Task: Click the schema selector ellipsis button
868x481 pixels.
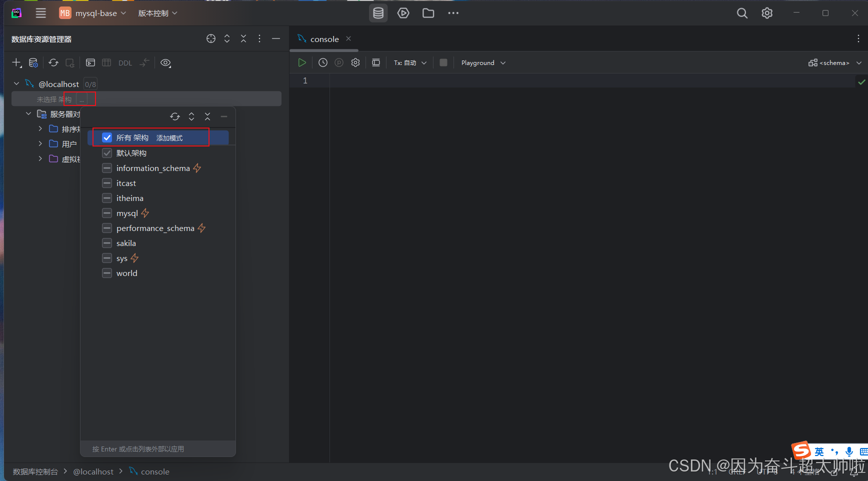Action: click(82, 99)
